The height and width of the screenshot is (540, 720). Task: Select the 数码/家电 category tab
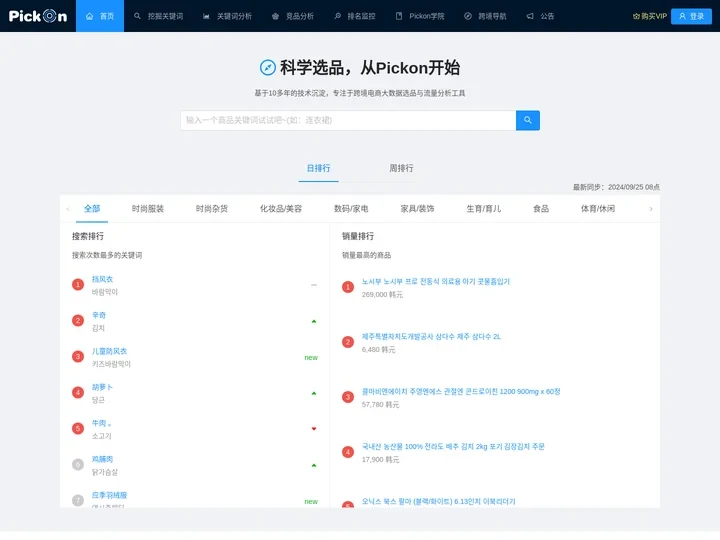351,209
